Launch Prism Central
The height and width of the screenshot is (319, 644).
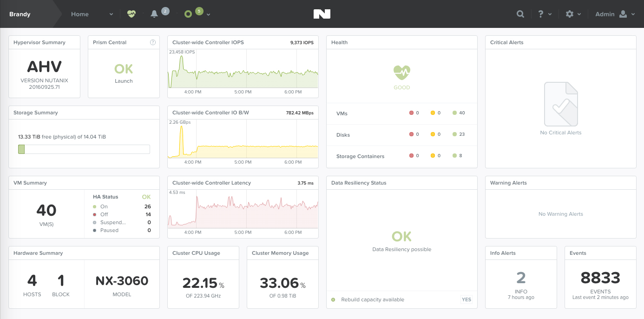tap(124, 81)
